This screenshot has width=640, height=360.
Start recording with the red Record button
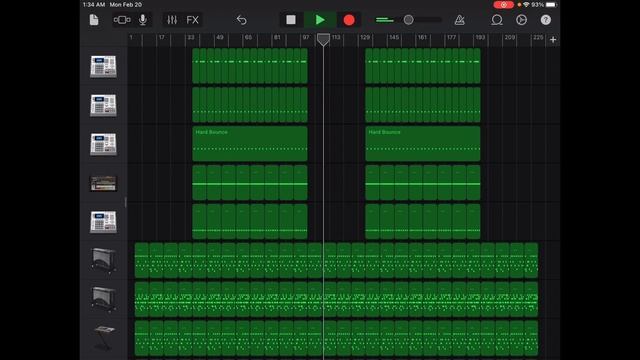pos(349,20)
